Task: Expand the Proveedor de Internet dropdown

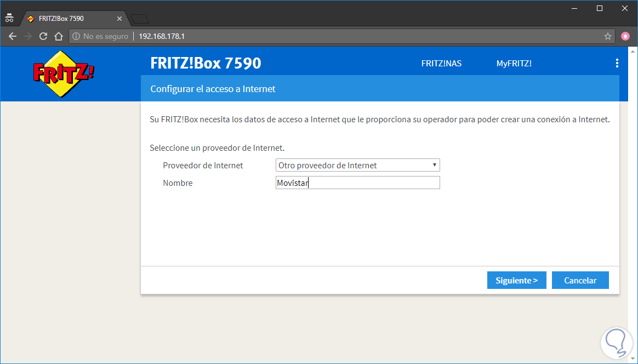Action: pyautogui.click(x=358, y=166)
